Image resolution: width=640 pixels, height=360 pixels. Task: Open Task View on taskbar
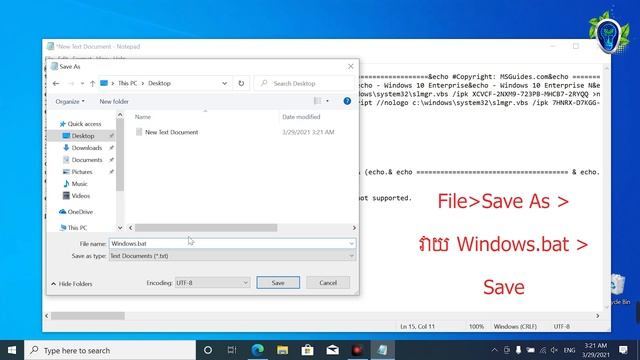232,350
